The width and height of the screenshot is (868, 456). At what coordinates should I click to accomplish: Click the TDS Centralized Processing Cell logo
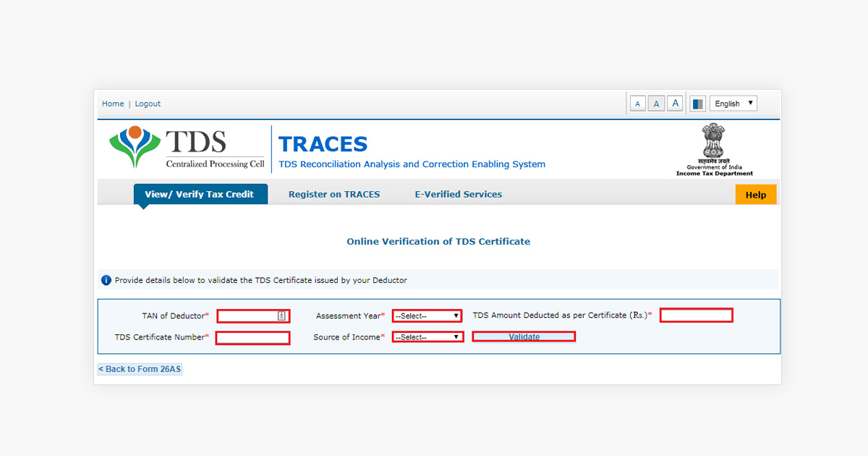187,148
